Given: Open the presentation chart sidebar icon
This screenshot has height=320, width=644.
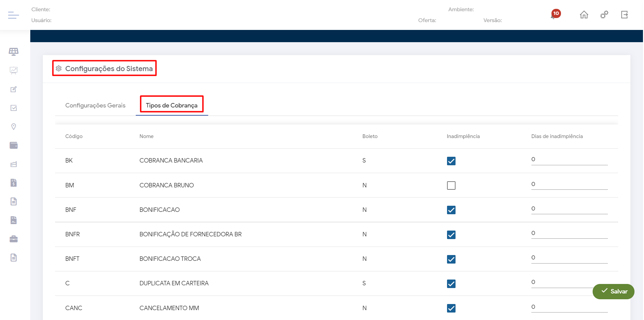Looking at the screenshot, I should point(14,70).
